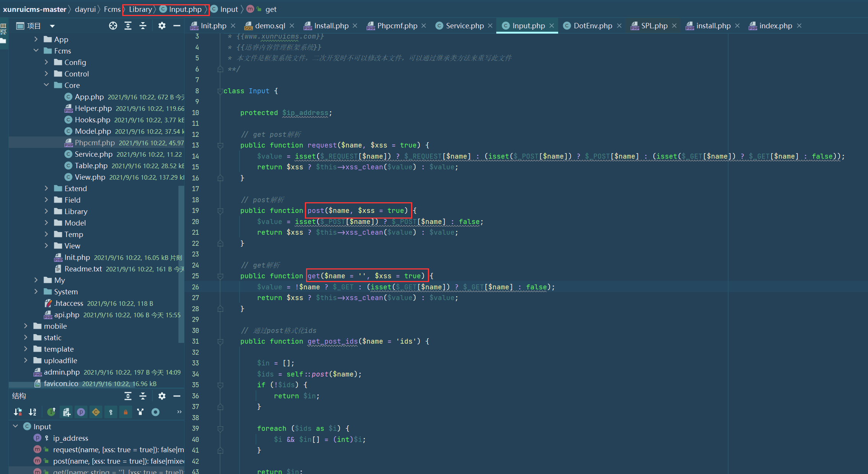Toggle show inherited members in structure
This screenshot has height=474, width=868.
[51, 412]
